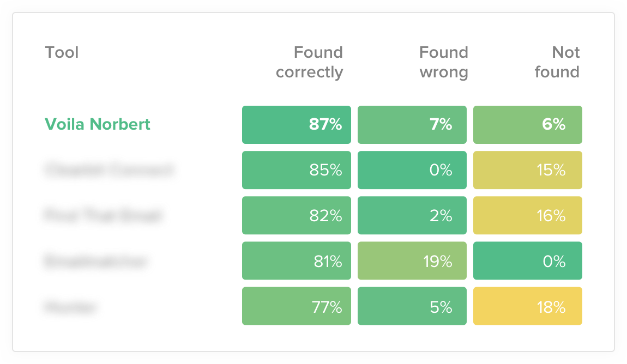Click the Found wrong column header
The height and width of the screenshot is (364, 627).
coord(443,62)
